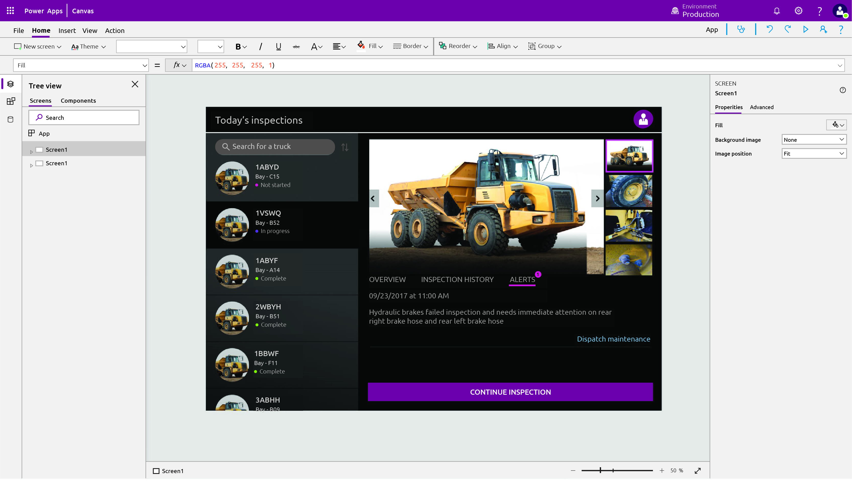Switch to the Components tab

tap(78, 101)
